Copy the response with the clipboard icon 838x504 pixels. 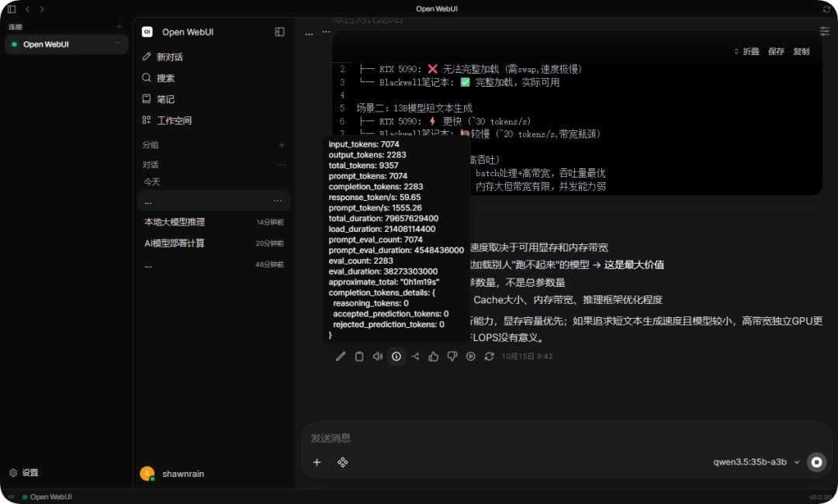[359, 357]
